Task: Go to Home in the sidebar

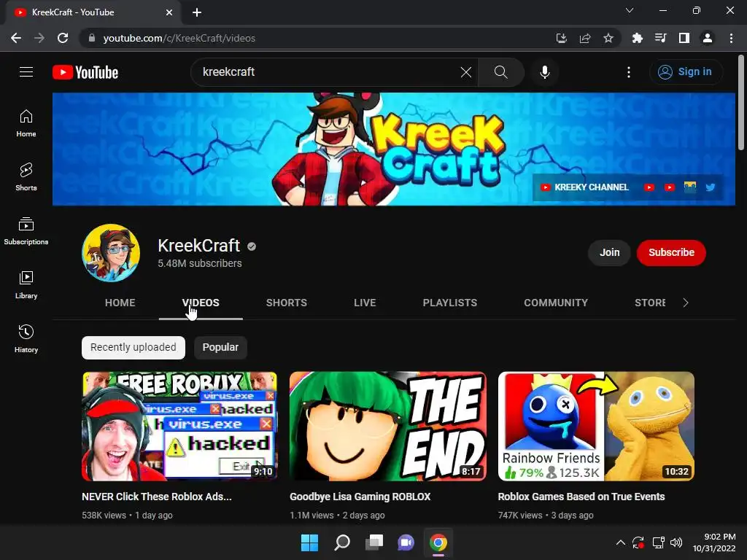Action: pos(26,123)
